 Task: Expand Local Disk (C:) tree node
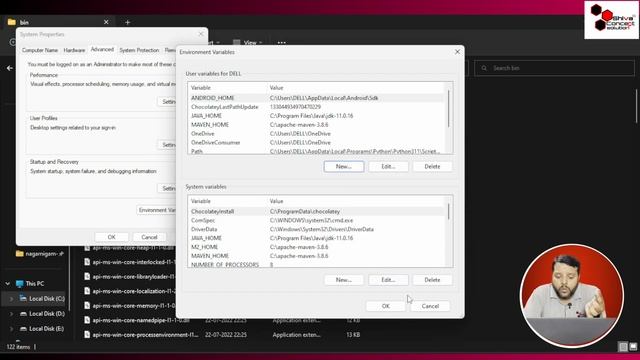11,299
